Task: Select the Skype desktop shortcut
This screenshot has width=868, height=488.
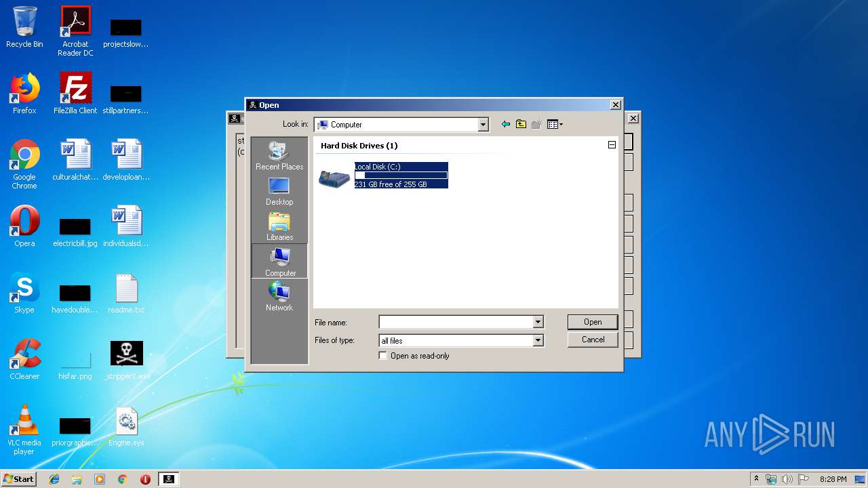Action: (x=24, y=293)
